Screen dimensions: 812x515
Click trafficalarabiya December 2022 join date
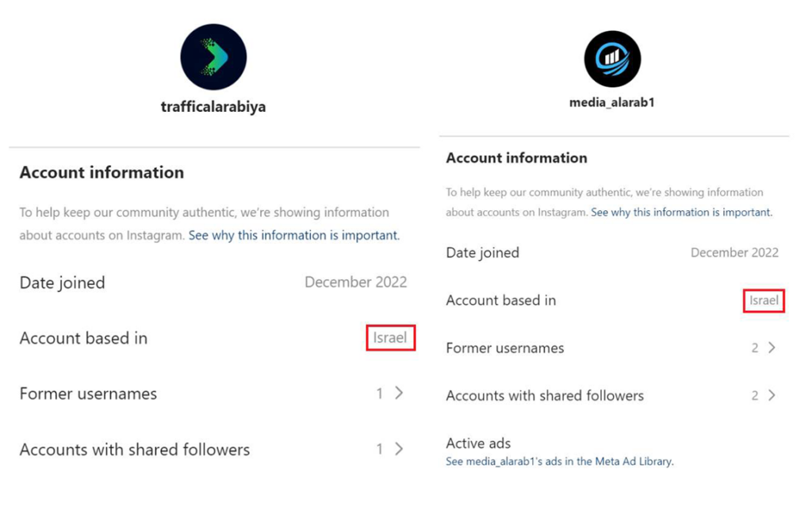[356, 282]
